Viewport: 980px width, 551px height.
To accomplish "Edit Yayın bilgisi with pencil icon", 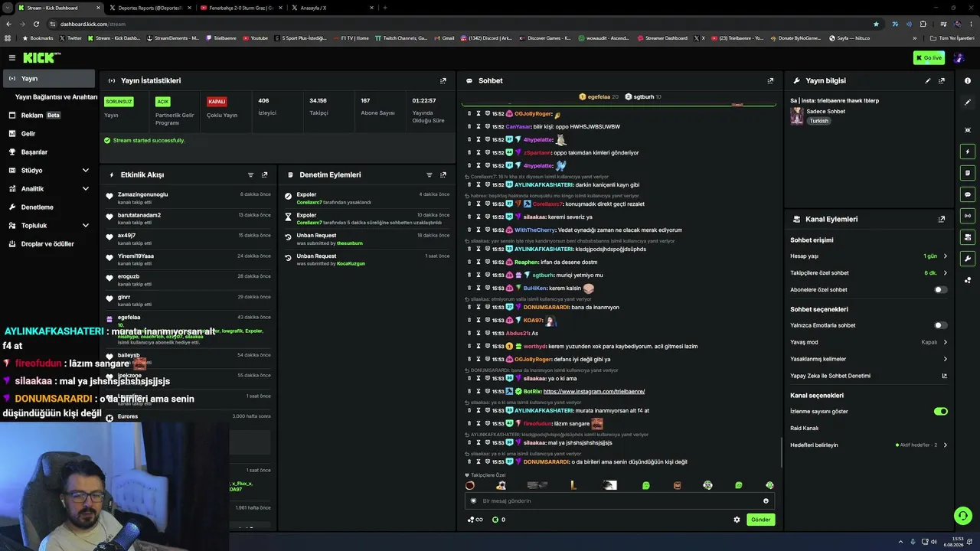I will pyautogui.click(x=928, y=80).
